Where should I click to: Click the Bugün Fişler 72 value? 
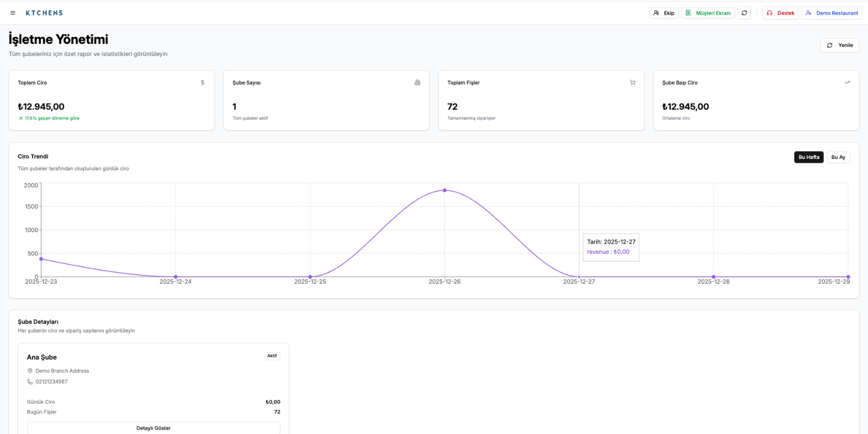277,412
